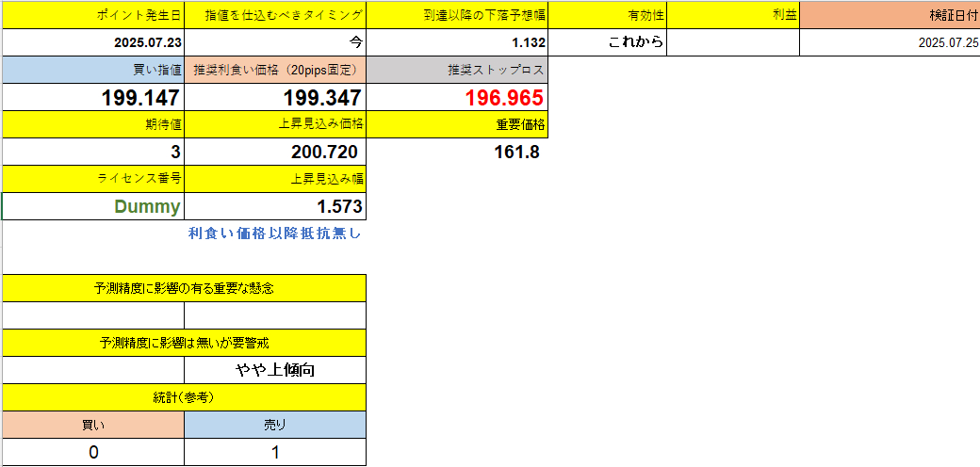Screen dimensions: 980x467
Task: Click the green Dummy license cell
Action: 93,206
